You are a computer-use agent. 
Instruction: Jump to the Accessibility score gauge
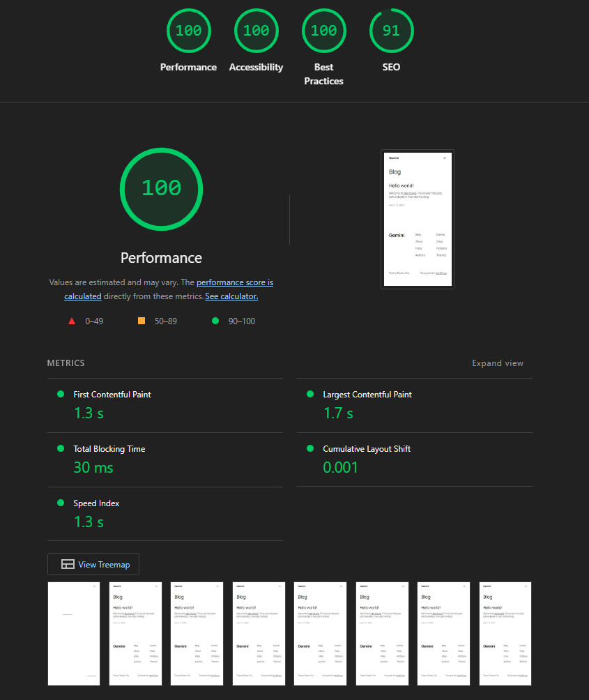tap(256, 31)
